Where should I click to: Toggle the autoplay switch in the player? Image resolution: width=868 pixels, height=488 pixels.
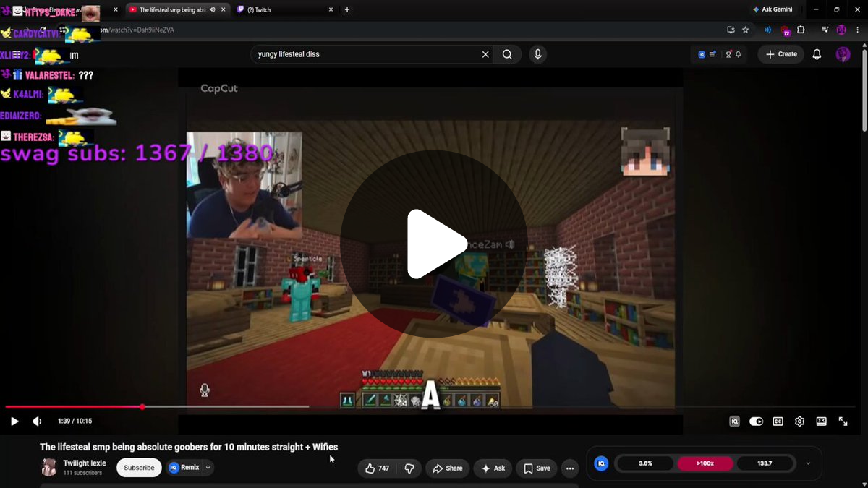[x=756, y=421]
